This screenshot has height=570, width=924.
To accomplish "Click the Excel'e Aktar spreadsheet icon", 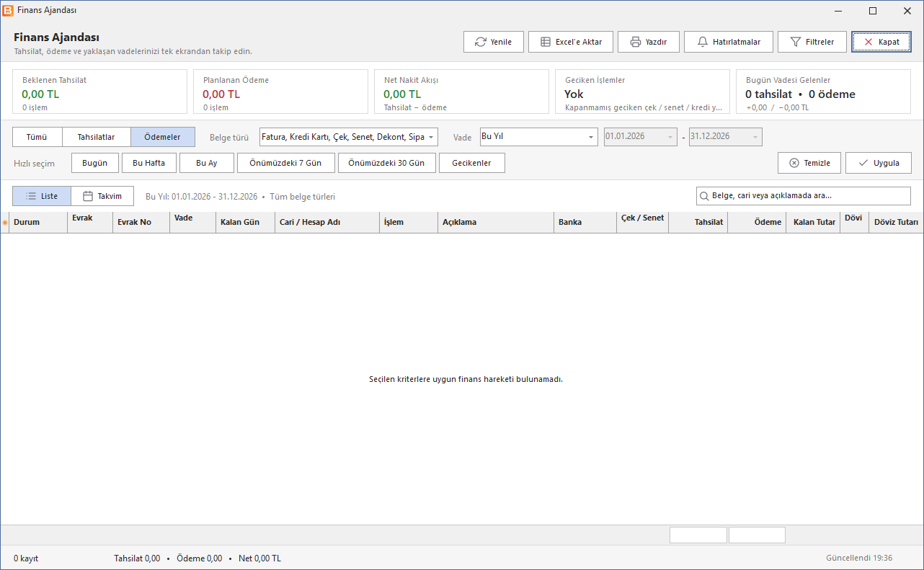I will click(x=546, y=42).
